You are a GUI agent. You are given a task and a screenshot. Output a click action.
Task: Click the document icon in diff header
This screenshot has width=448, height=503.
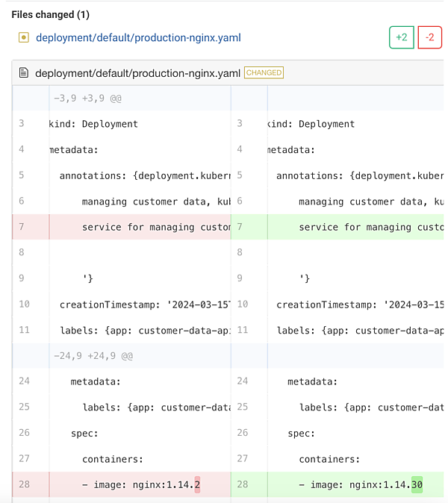[x=24, y=73]
